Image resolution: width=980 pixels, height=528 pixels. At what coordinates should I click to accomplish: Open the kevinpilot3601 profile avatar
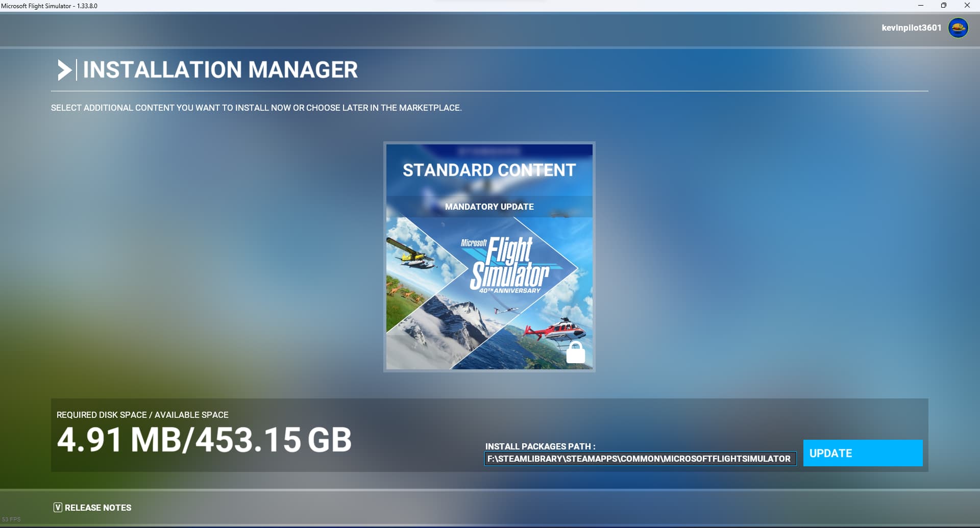click(958, 28)
